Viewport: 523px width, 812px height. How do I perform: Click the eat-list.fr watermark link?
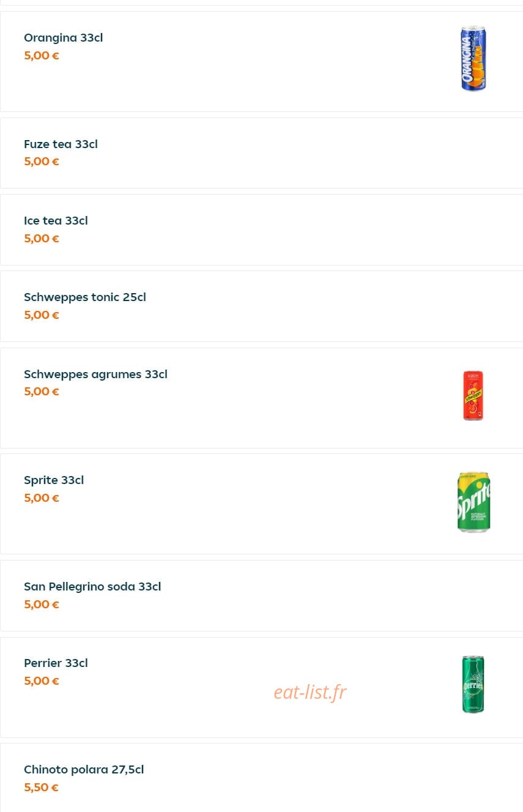(310, 692)
